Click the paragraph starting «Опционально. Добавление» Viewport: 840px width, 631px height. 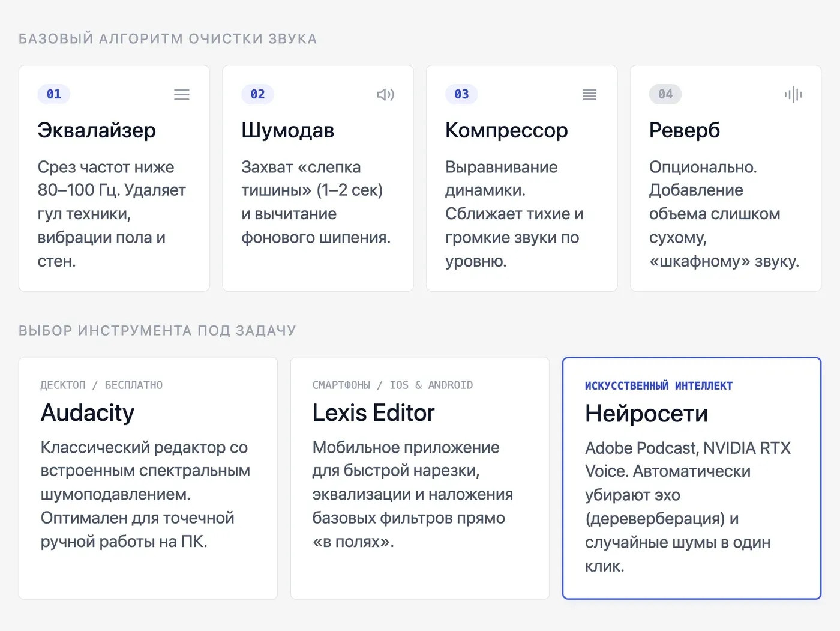point(724,214)
